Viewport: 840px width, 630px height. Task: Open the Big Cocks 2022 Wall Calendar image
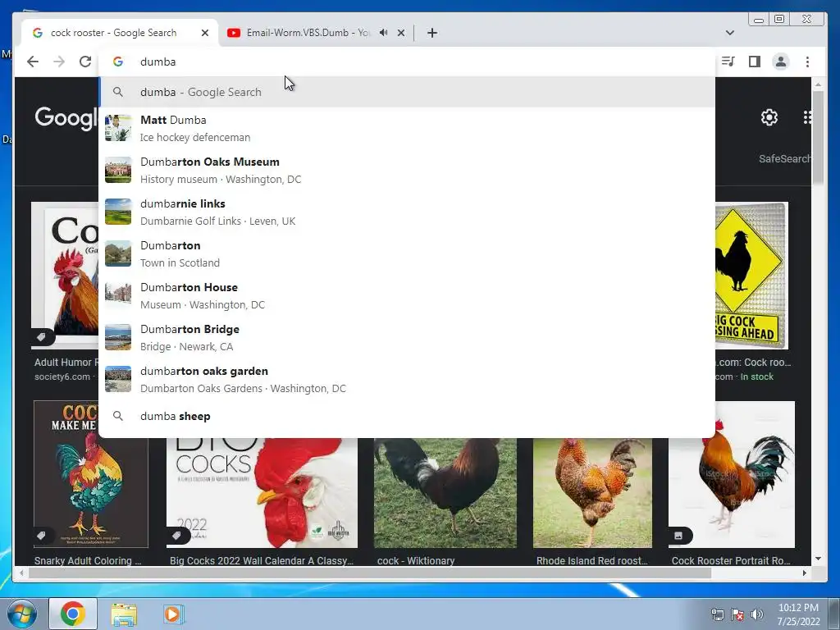point(262,493)
